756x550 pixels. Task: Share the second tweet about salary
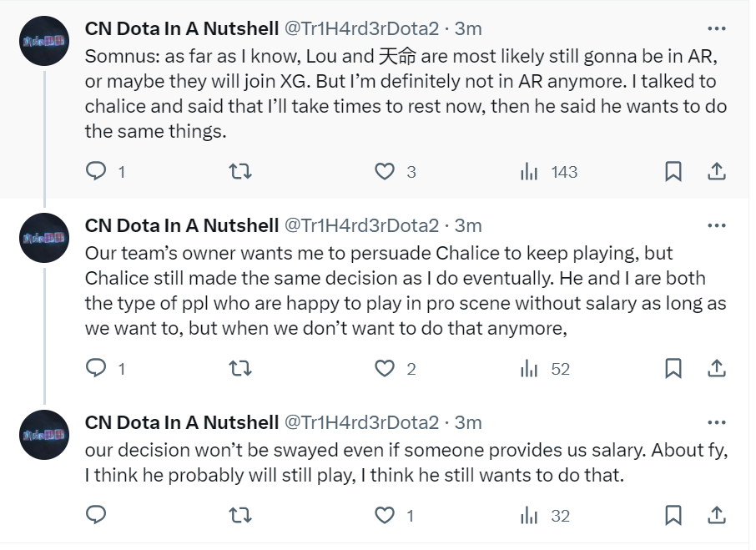point(717,369)
